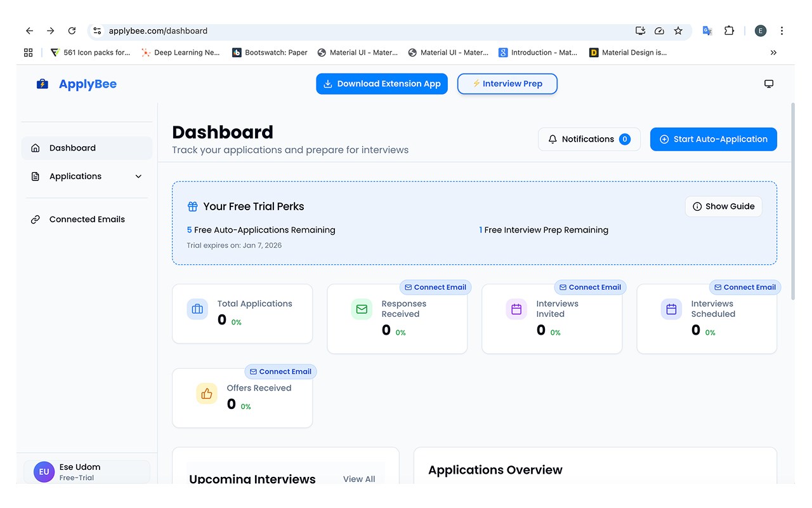Click the '5 Free Auto-Applications Remaining' text

[x=261, y=230]
